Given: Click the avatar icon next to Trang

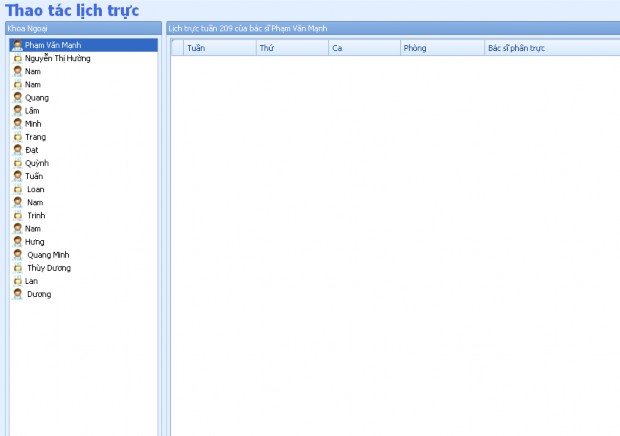Looking at the screenshot, I should (x=18, y=137).
